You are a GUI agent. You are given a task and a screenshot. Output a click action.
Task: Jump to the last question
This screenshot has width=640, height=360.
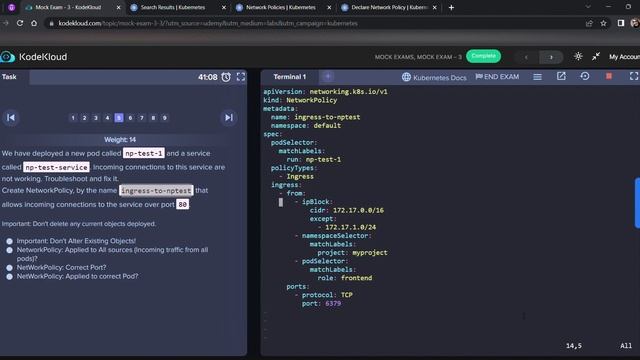229,118
